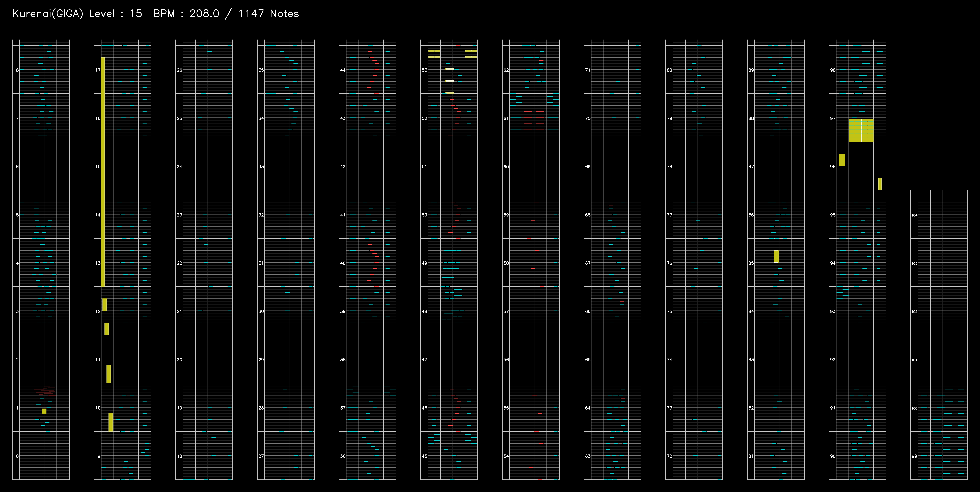Click measure number 98 label
This screenshot has width=980, height=492.
point(833,70)
